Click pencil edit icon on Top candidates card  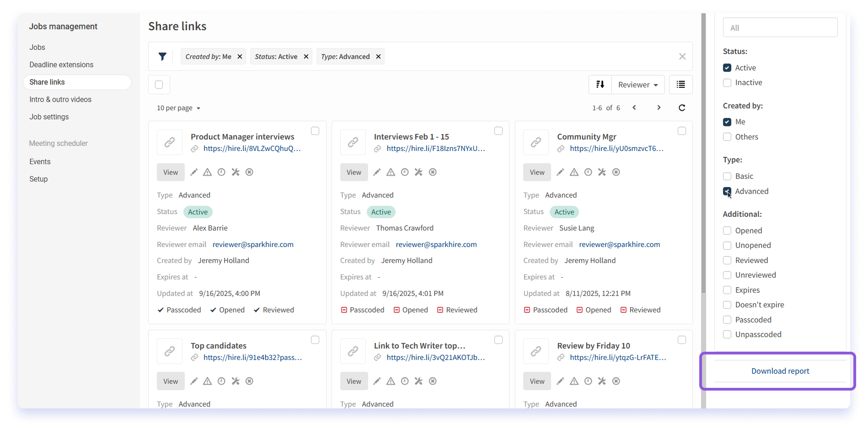tap(194, 381)
